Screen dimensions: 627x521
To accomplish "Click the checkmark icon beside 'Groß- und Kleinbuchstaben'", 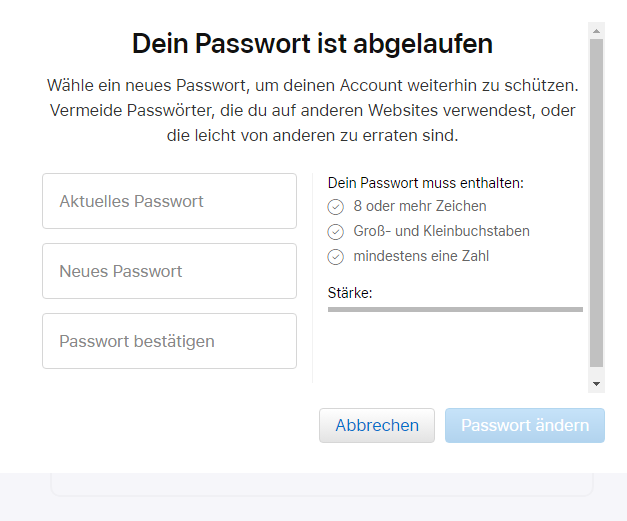I will point(336,232).
